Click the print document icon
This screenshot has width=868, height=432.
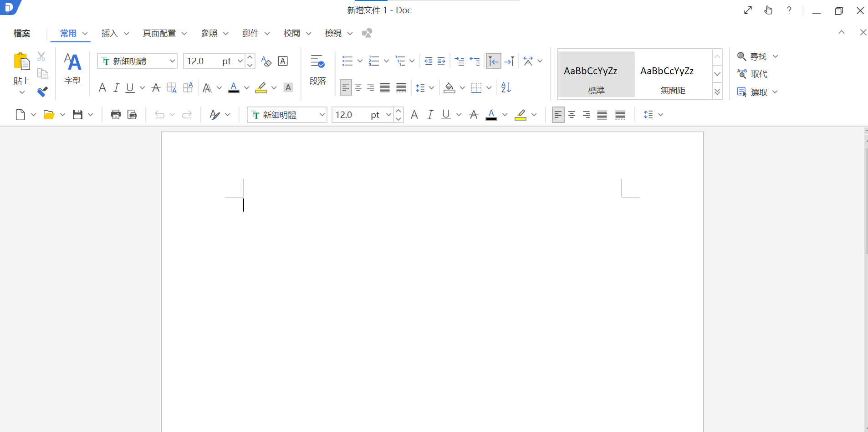pos(116,114)
